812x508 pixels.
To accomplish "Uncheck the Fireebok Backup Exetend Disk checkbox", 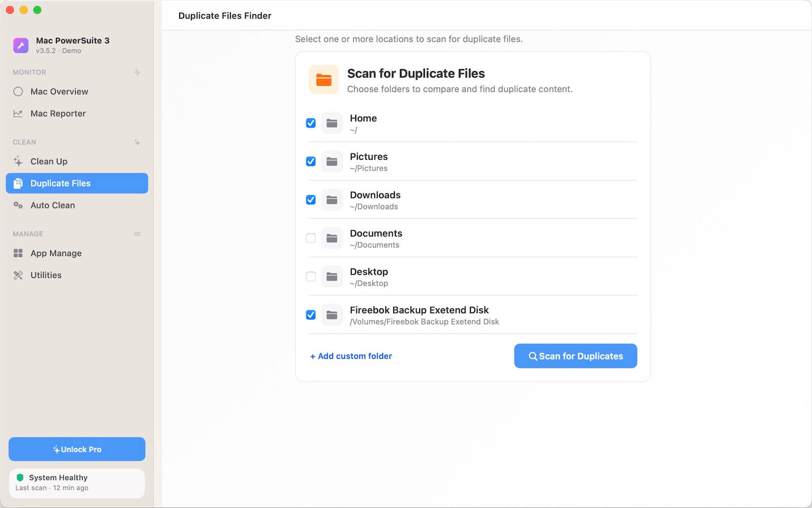I will tap(311, 315).
